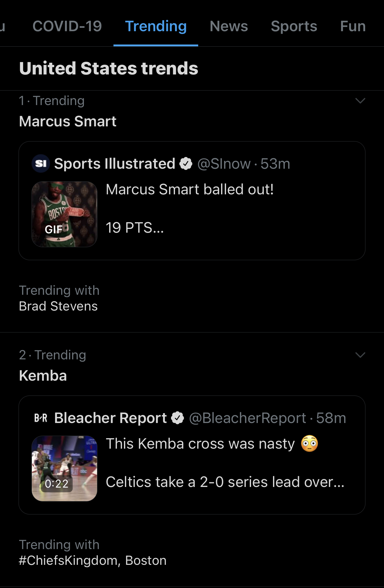Switch to the News tab
The width and height of the screenshot is (384, 588).
229,26
